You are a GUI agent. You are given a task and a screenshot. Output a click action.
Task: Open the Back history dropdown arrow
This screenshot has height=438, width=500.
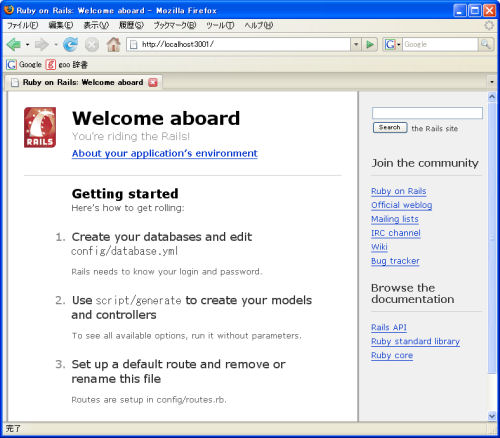(27, 44)
